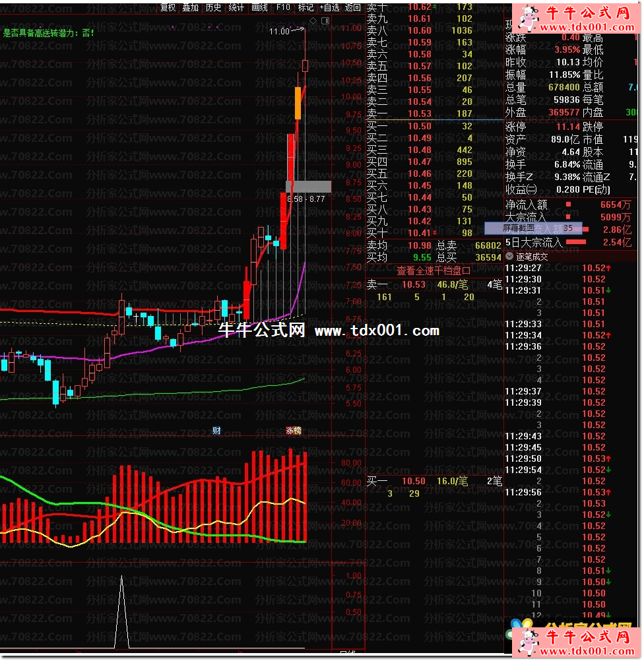Collapse the 逐笔成交 section arrow
The width and height of the screenshot is (644, 661).
coord(509,256)
